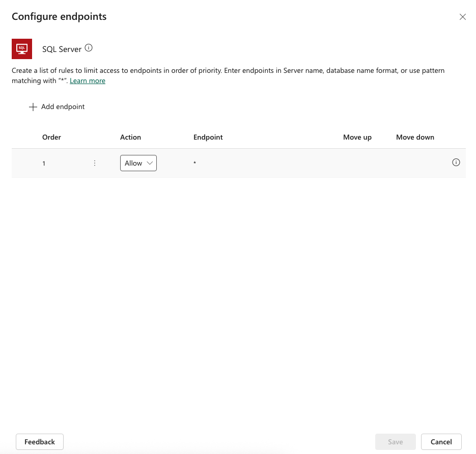Open the Learn more link
Image resolution: width=476 pixels, height=454 pixels.
point(87,81)
